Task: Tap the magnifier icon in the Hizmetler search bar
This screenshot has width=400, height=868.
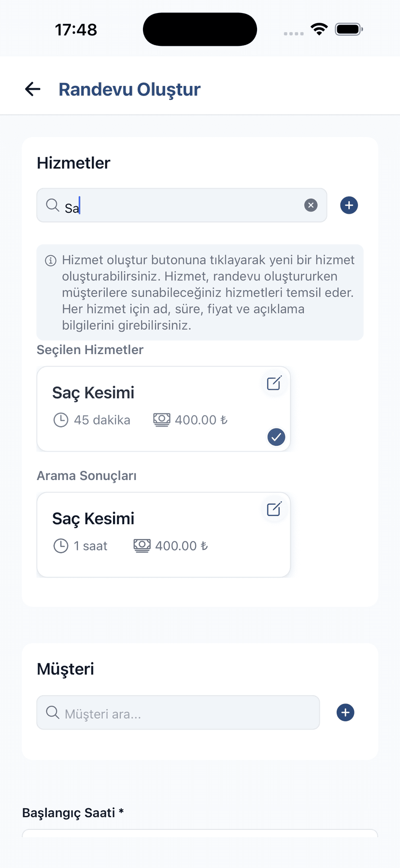Action: 52,205
